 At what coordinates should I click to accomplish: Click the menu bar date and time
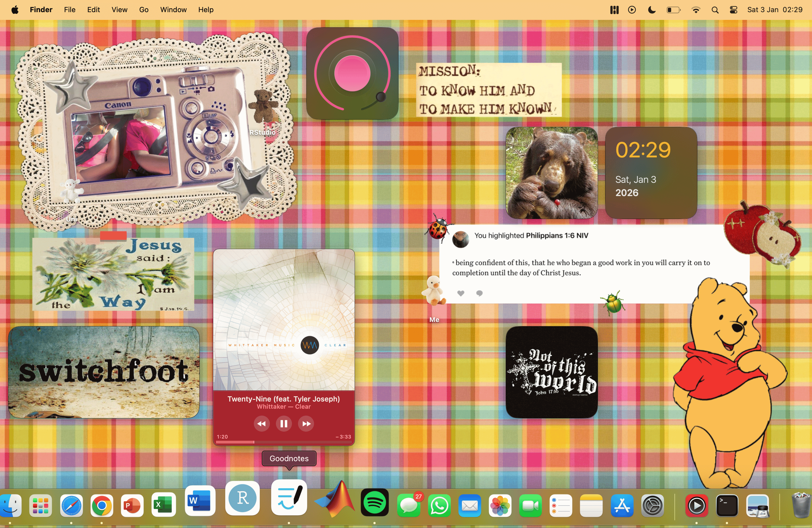click(775, 10)
